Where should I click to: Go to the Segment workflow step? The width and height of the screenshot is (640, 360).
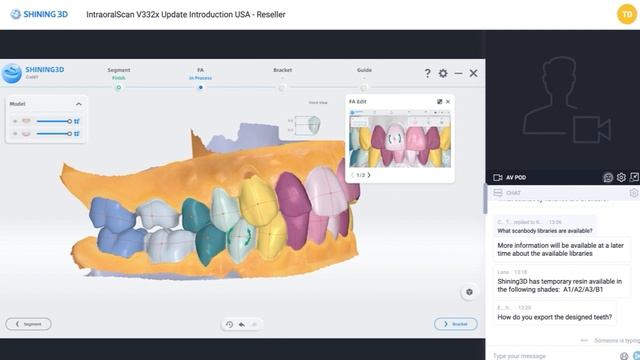(x=119, y=78)
